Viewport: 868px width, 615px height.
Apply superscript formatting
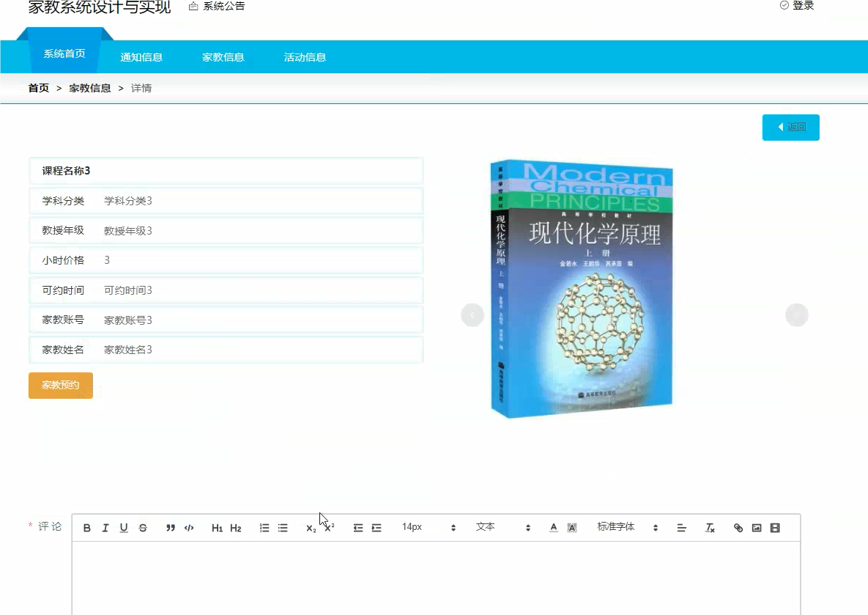330,528
